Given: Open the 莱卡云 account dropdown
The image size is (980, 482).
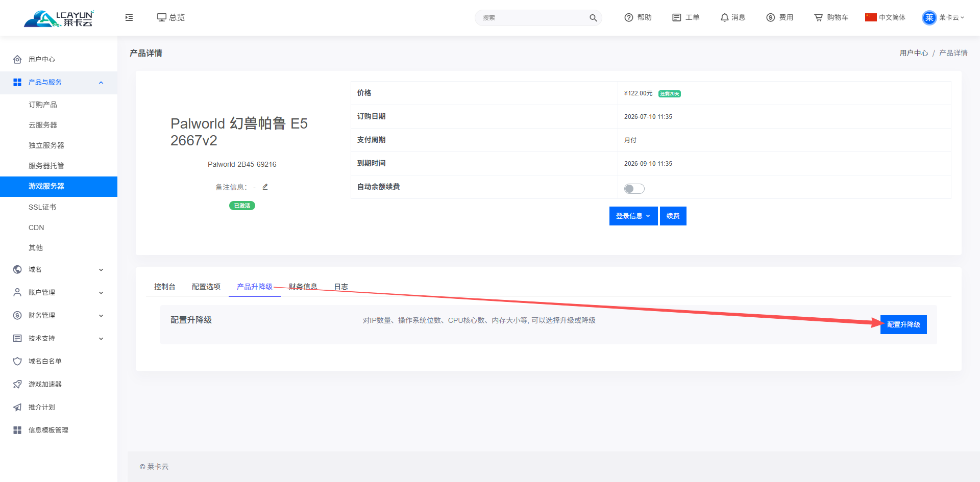Looking at the screenshot, I should click(951, 17).
